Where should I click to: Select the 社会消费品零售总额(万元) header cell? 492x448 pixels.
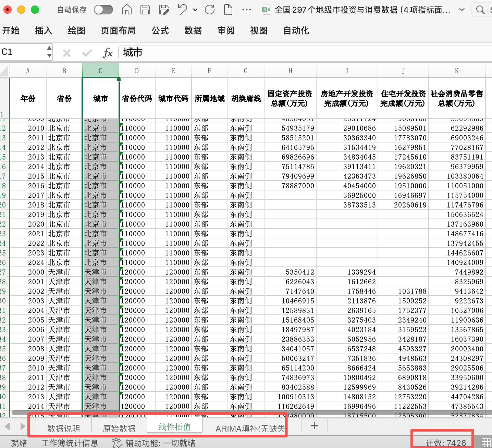pyautogui.click(x=457, y=98)
